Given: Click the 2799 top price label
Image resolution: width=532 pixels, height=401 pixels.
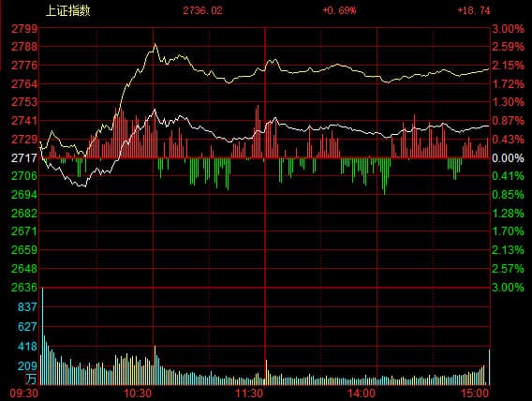Looking at the screenshot, I should [24, 29].
